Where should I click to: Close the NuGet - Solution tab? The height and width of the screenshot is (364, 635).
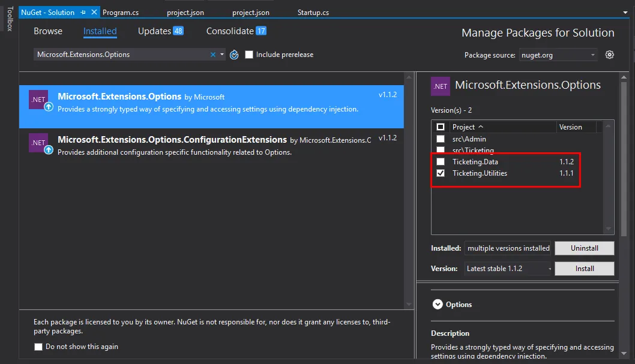(x=94, y=12)
